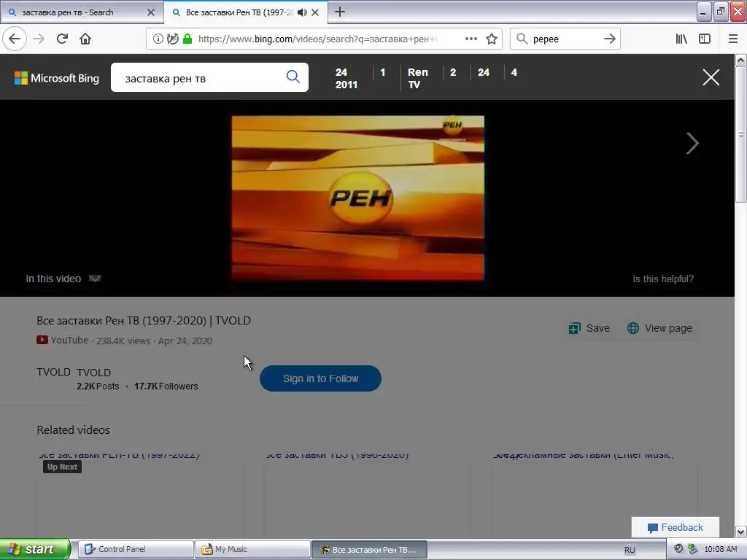Click 'Is this helpful?' link
Viewport: 747px width, 560px height.
(x=662, y=279)
